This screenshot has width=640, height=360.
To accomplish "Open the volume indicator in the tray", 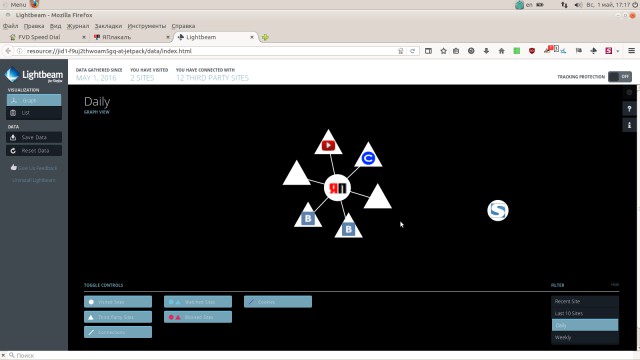I will (578, 5).
